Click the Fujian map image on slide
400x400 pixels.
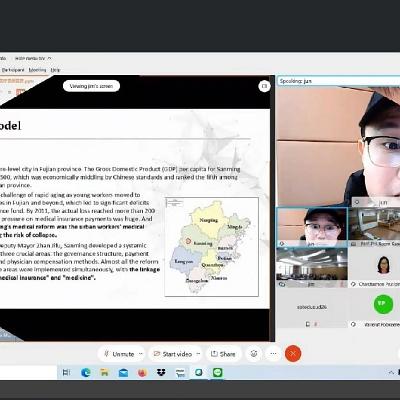pos(212,247)
